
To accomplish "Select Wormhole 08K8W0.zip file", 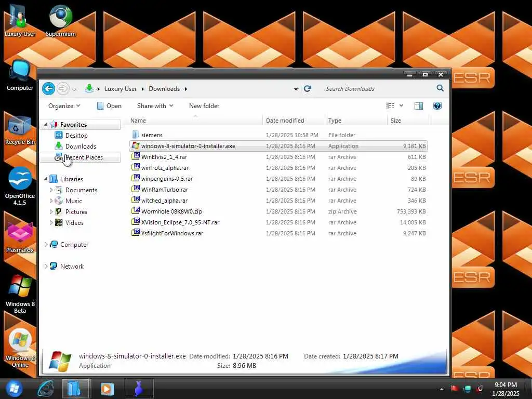I will click(x=278, y=211).
